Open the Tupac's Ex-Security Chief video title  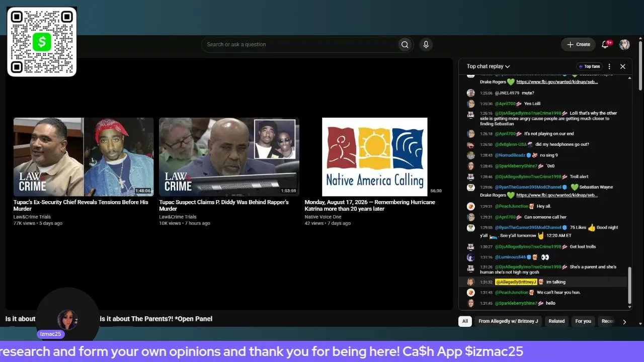point(81,206)
